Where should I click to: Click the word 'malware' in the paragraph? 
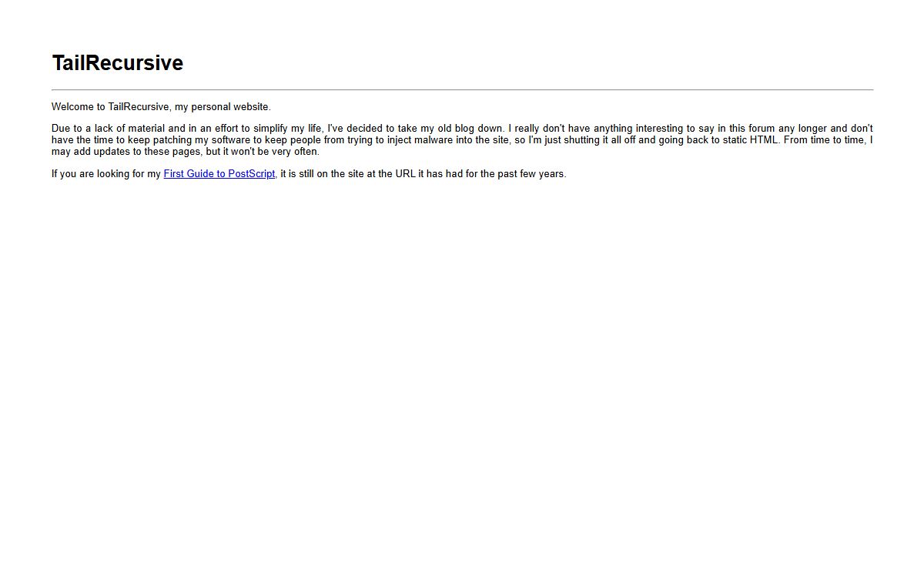434,139
